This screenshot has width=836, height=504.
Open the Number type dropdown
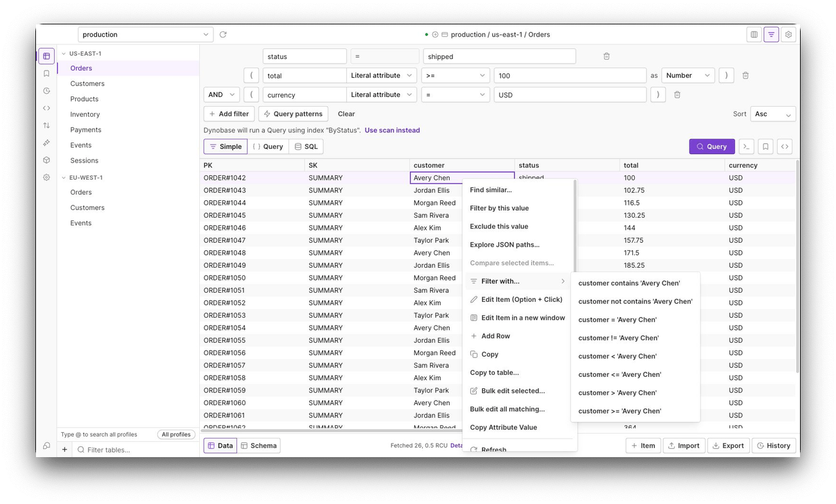tap(688, 76)
